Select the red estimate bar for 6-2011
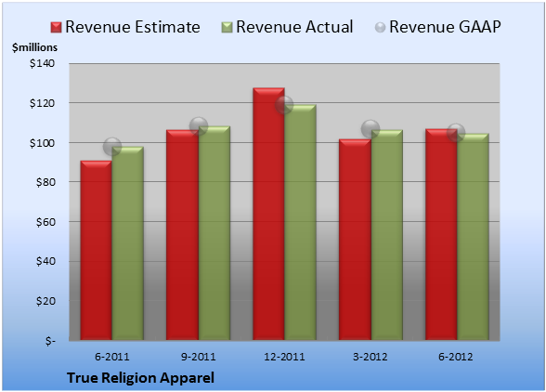Screen dimensions: 546x392 (x=97, y=251)
